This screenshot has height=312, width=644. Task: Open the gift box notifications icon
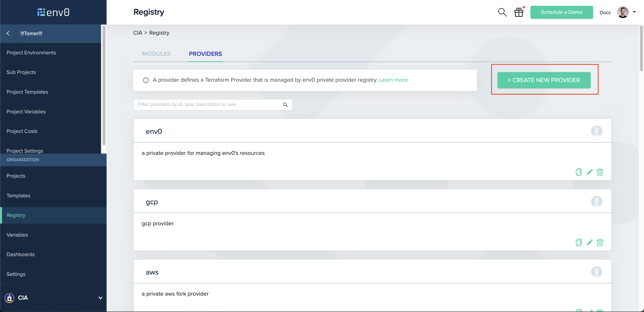519,12
